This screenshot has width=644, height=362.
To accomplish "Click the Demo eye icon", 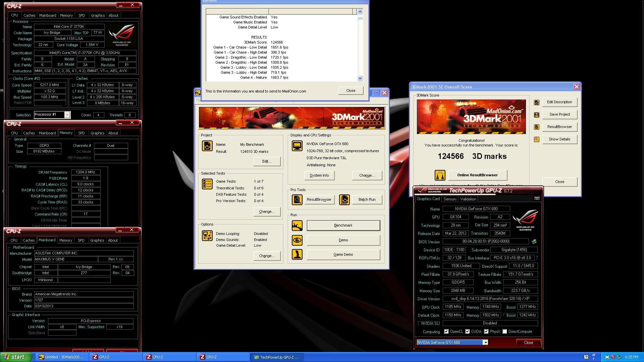I will [297, 240].
